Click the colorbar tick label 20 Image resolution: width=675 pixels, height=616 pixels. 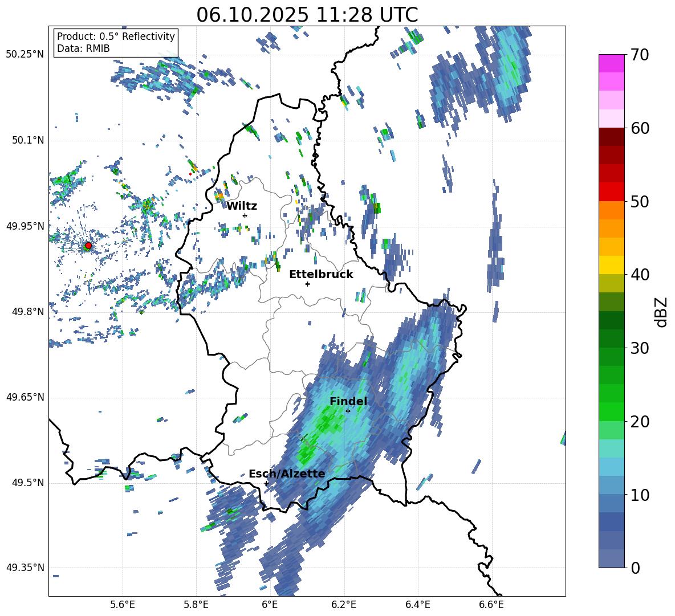click(640, 421)
